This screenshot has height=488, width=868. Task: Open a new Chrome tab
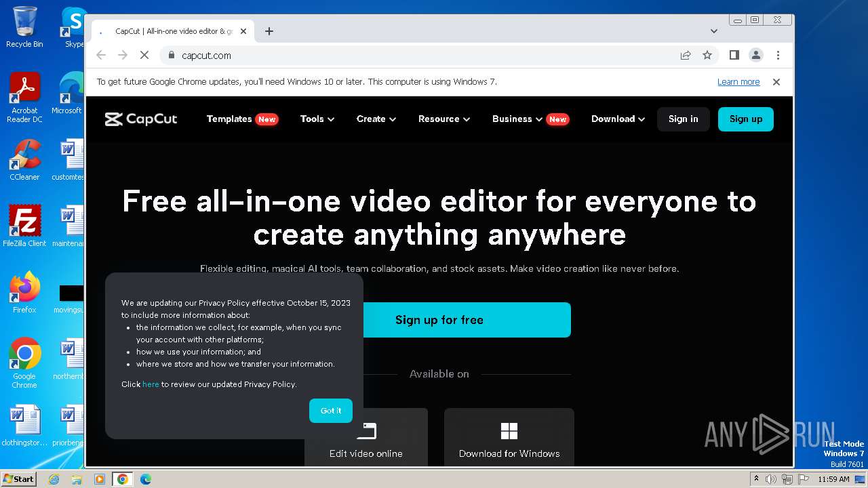269,31
